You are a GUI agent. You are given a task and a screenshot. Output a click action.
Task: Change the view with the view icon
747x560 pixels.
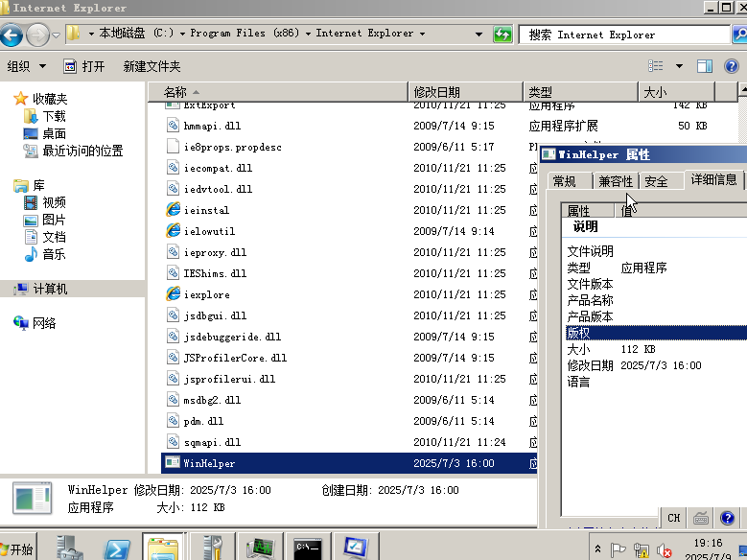[x=656, y=66]
